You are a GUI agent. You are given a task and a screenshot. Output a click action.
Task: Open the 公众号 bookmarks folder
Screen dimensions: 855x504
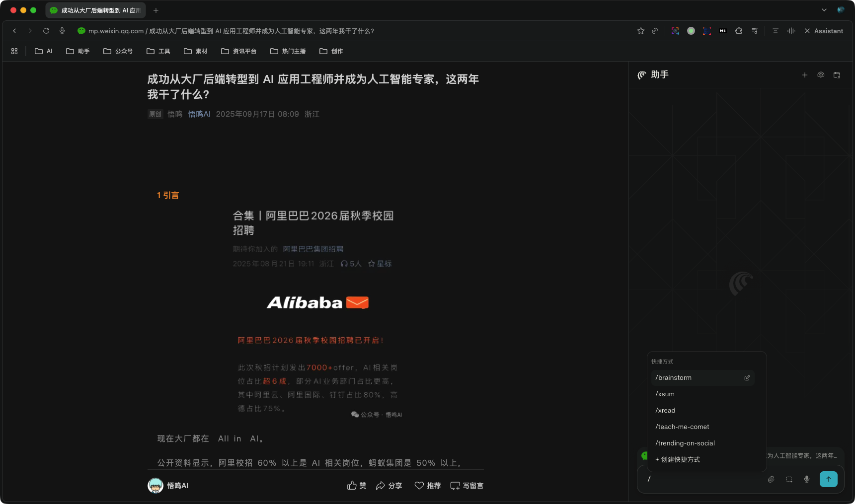[x=118, y=51]
